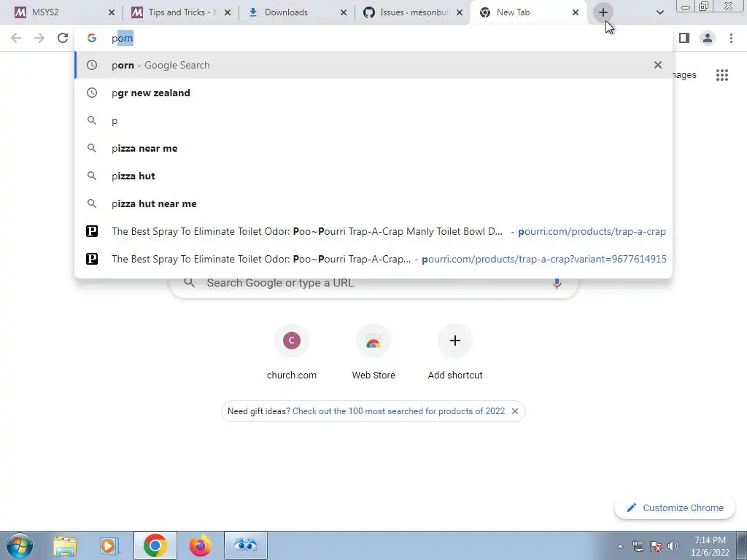Click the Google G icon in address bar
The height and width of the screenshot is (560, 747).
click(92, 38)
